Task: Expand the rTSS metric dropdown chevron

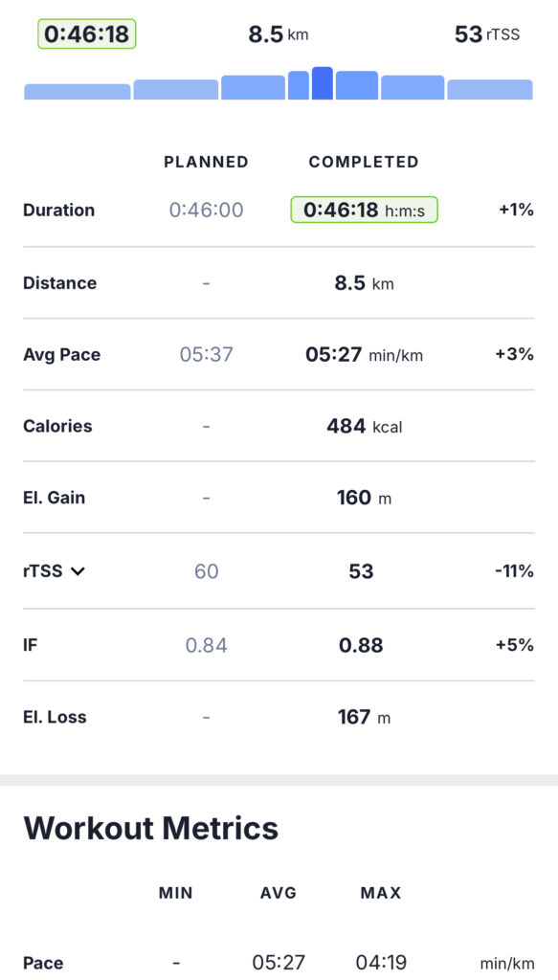Action: 78,570
